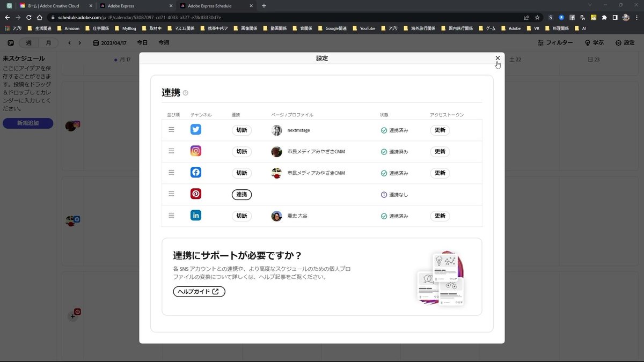The width and height of the screenshot is (644, 362).
Task: Click the help question icon beside 連携 heading
Action: [x=186, y=93]
